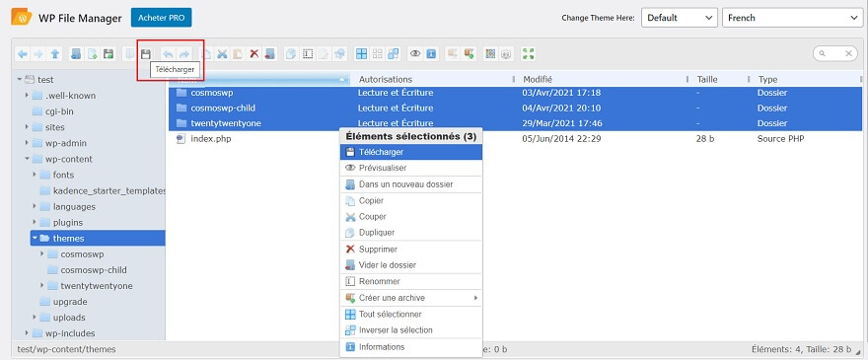This screenshot has width=868, height=360.
Task: Duplicate selection via toolbar icon
Action: click(291, 53)
